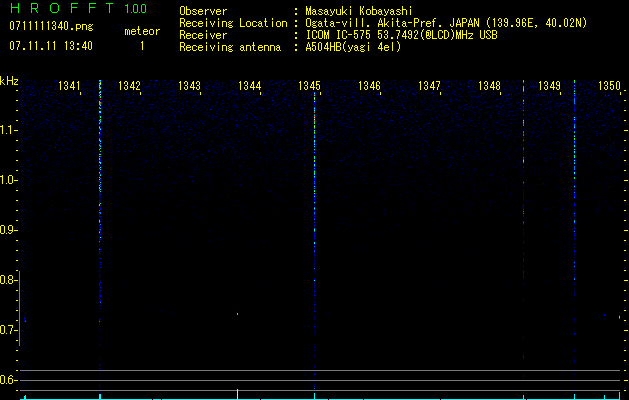Click the 1347 time axis label
Viewport: 629px width, 400px height.
(429, 86)
